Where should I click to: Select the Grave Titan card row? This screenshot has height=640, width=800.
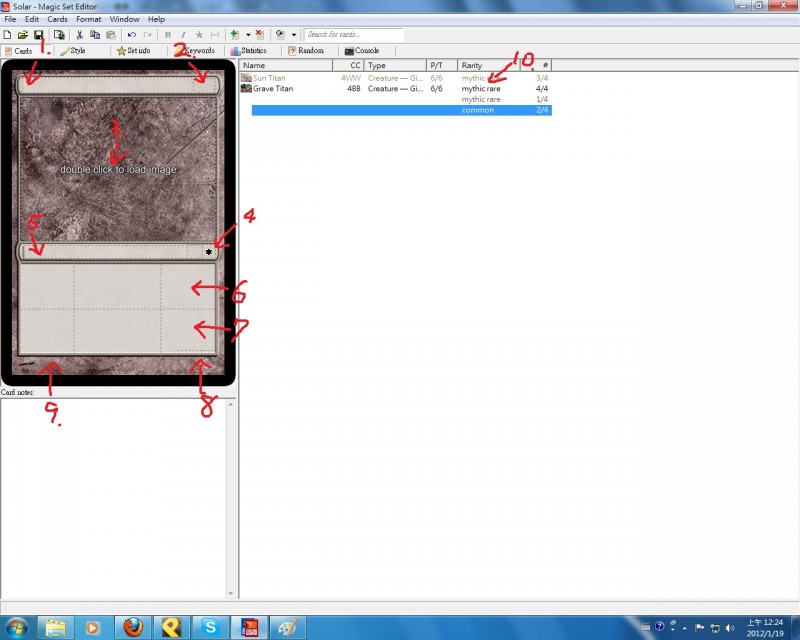tap(396, 88)
